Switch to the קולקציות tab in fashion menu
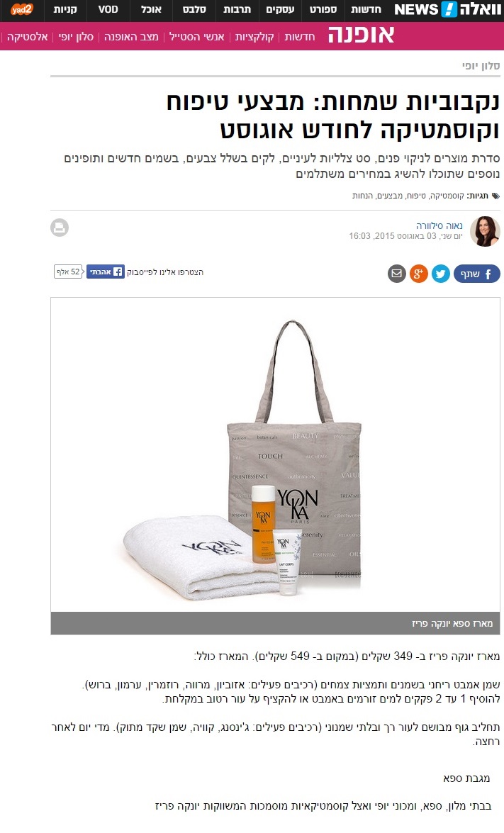 [x=254, y=37]
